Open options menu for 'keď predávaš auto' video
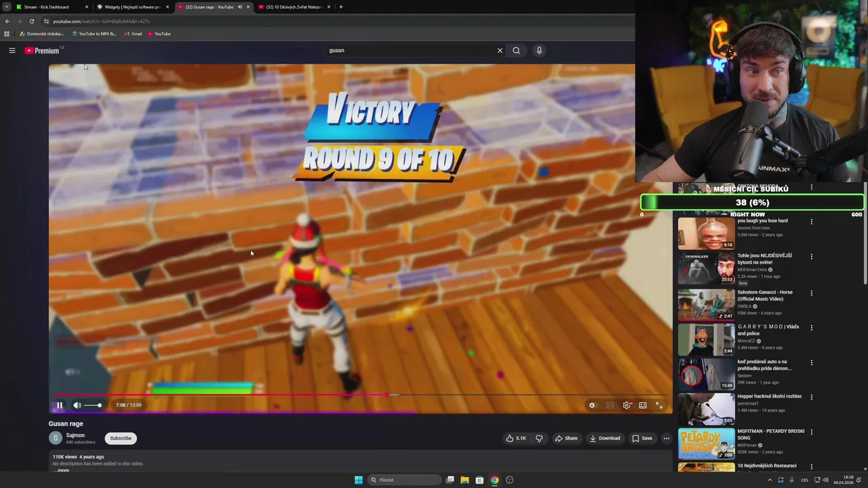The width and height of the screenshot is (868, 488). click(x=811, y=363)
